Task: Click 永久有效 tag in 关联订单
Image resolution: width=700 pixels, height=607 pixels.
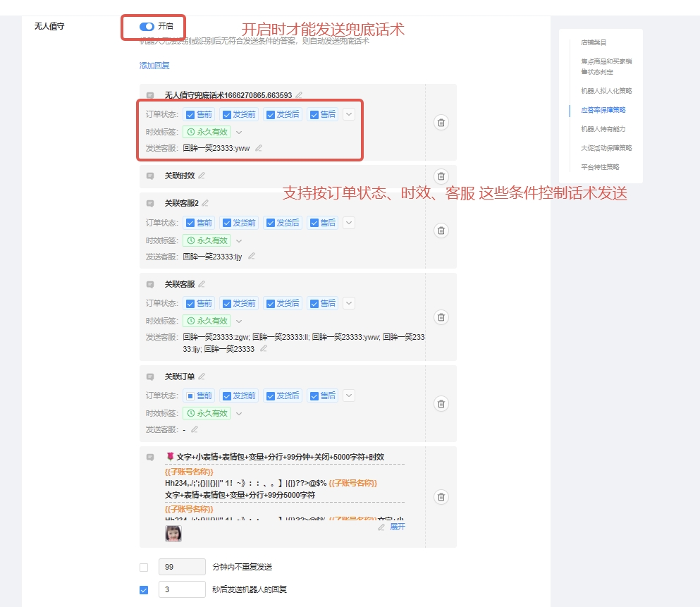Action: click(207, 413)
